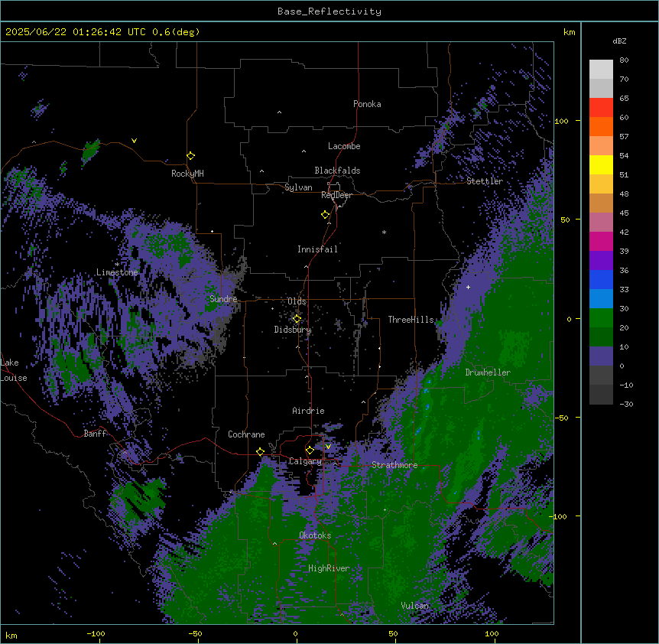Image resolution: width=659 pixels, height=644 pixels.
Task: Click the orange swatch between 60 and 57 dBZ
Action: [601, 126]
